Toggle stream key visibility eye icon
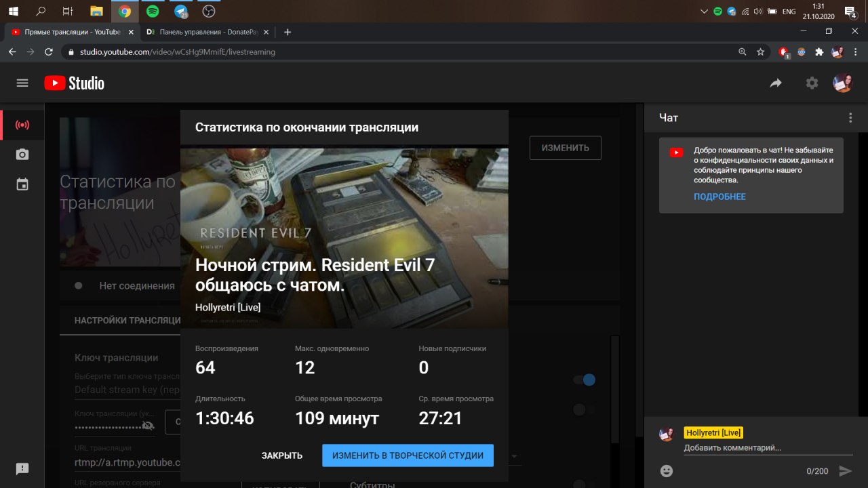 click(148, 425)
